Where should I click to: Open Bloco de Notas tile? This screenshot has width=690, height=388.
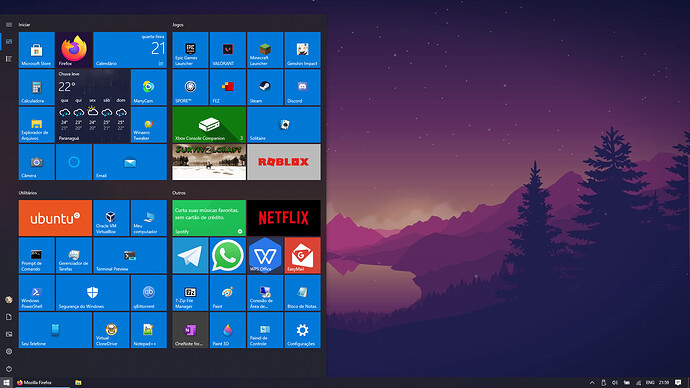click(x=302, y=293)
